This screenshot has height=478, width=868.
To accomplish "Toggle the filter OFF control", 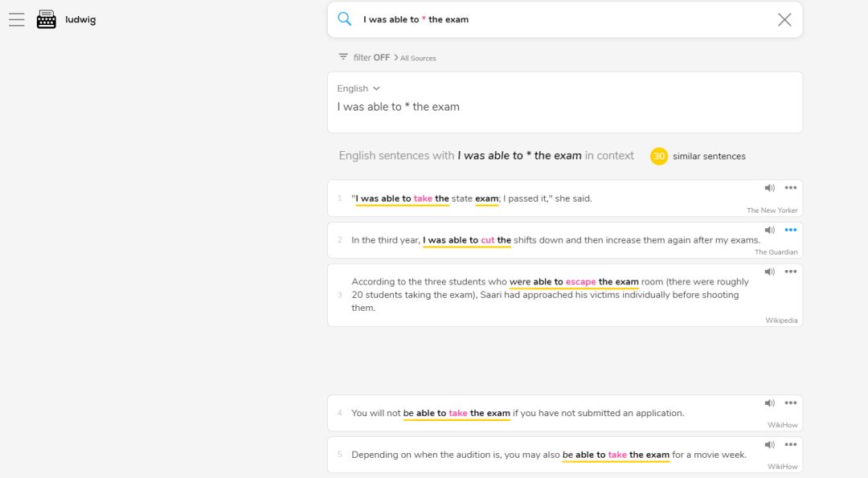I will tap(364, 58).
